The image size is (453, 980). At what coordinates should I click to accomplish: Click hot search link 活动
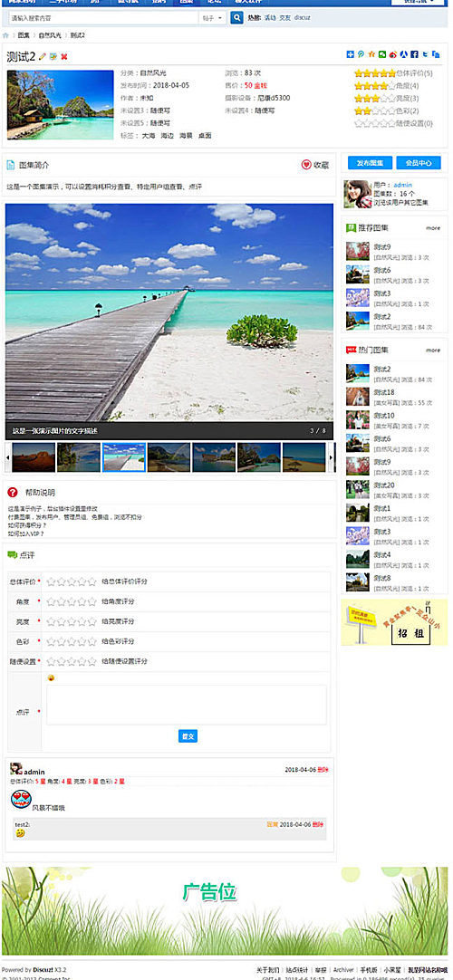point(269,18)
